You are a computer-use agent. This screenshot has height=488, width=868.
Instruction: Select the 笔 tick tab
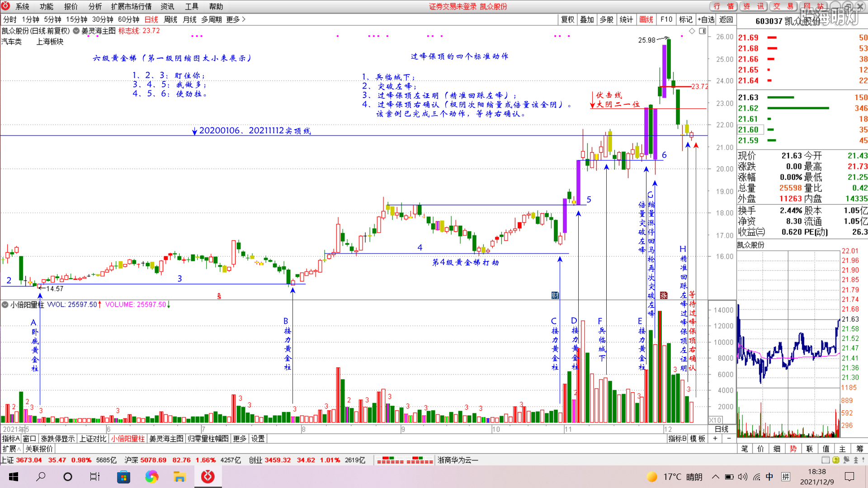click(745, 449)
